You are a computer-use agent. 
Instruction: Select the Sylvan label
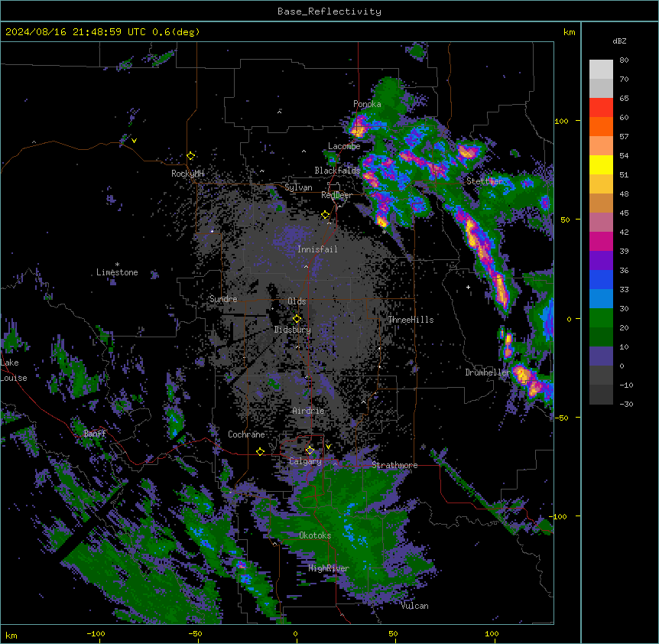tap(298, 187)
